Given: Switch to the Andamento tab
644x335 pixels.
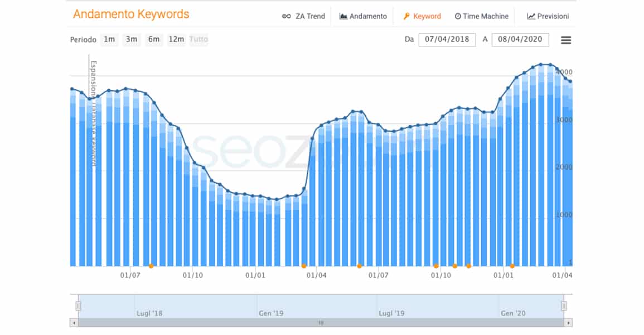Looking at the screenshot, I should [x=362, y=16].
